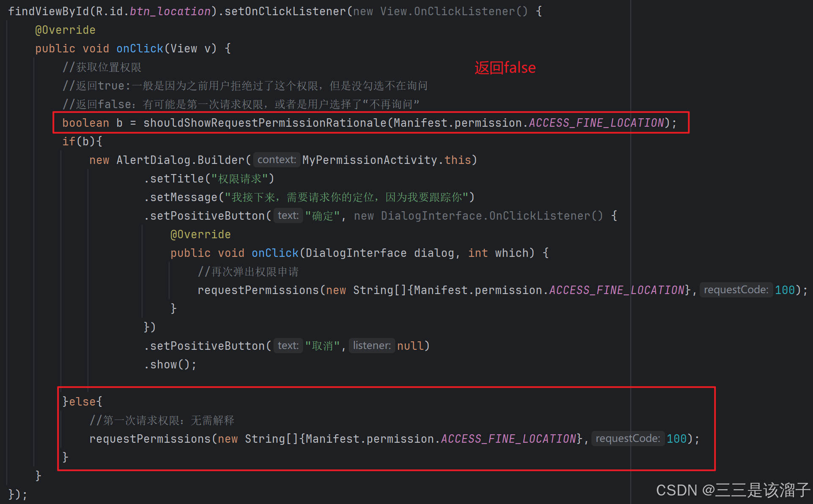The height and width of the screenshot is (504, 813).
Task: Click the first @Override annotation
Action: [65, 30]
